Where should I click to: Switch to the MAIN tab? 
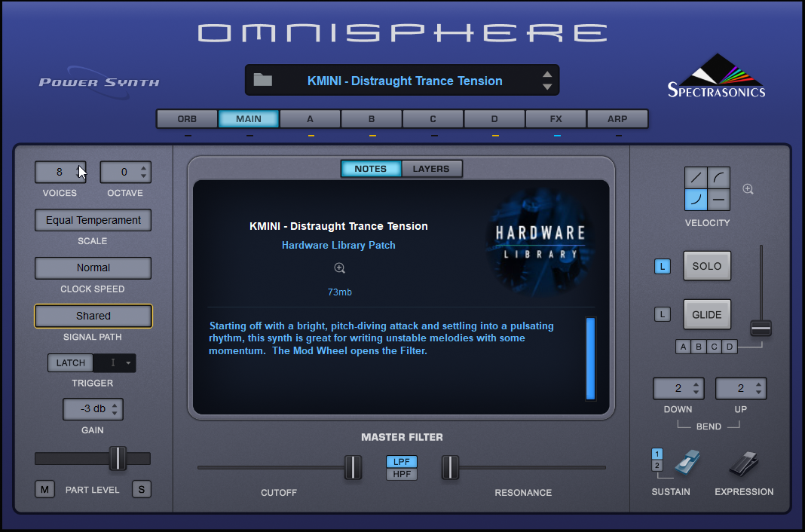tap(249, 119)
